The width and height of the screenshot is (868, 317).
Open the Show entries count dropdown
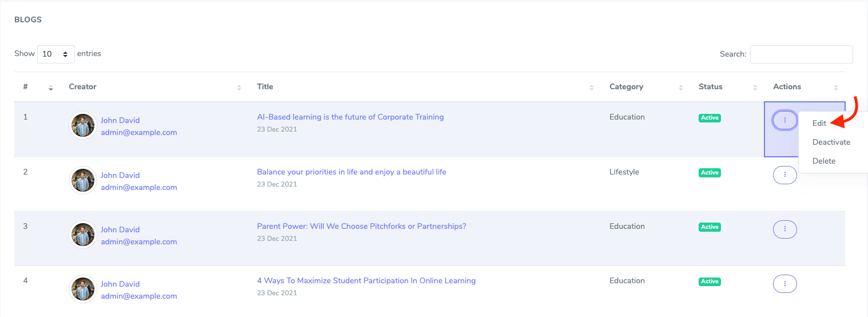pyautogui.click(x=56, y=54)
